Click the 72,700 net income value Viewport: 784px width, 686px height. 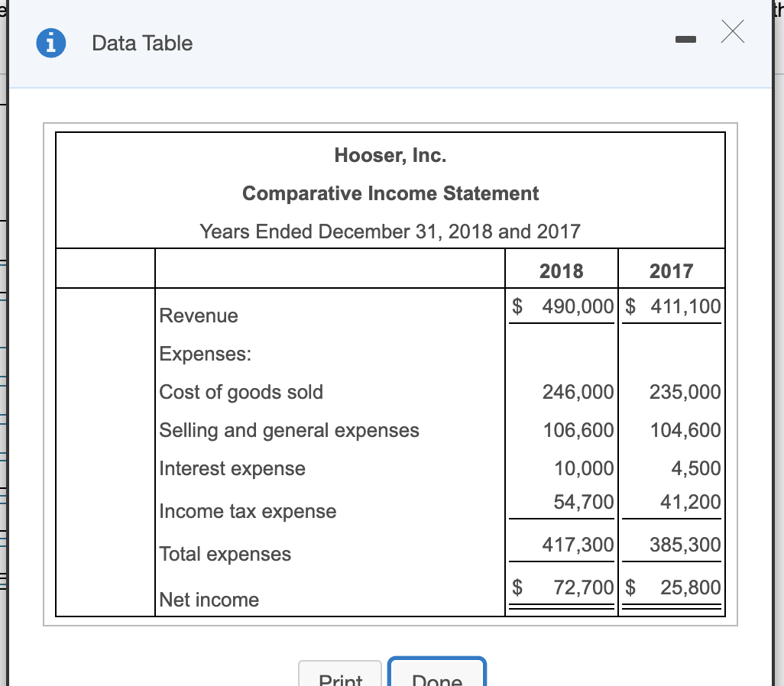(584, 587)
